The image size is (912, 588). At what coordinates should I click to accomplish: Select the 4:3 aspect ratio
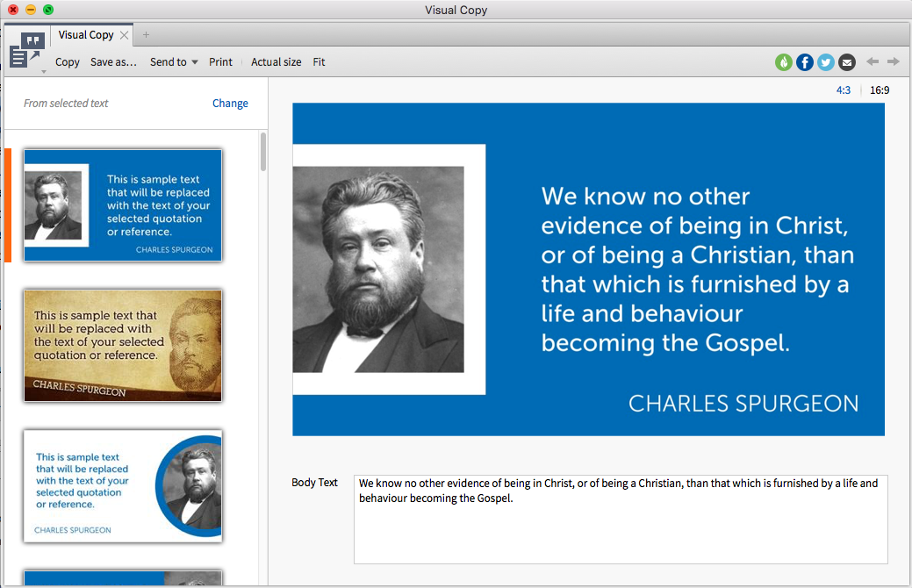coord(844,90)
